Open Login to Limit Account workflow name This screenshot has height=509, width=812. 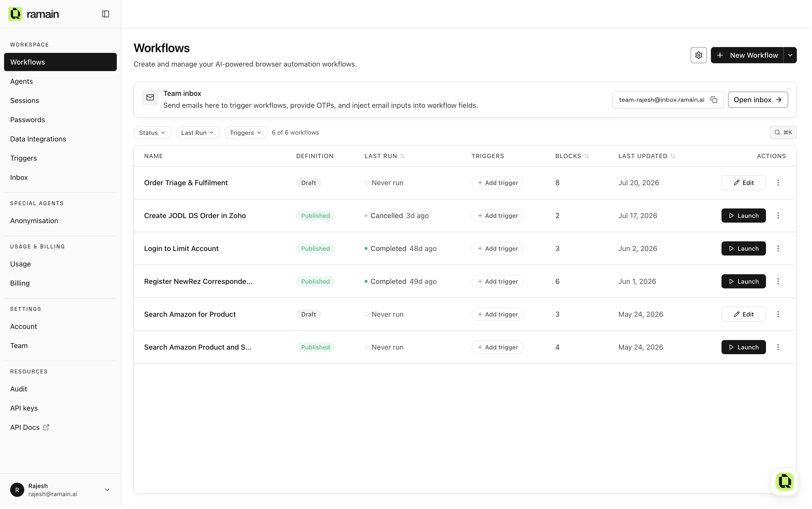pyautogui.click(x=181, y=249)
